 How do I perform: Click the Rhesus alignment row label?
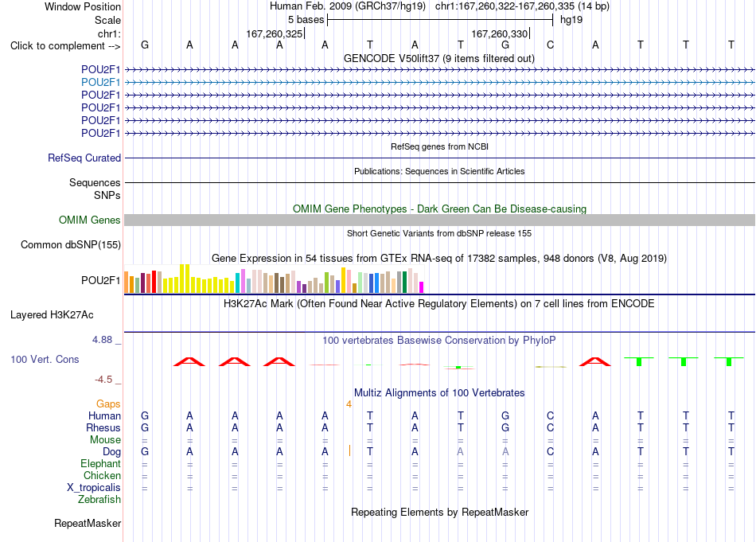tap(103, 427)
